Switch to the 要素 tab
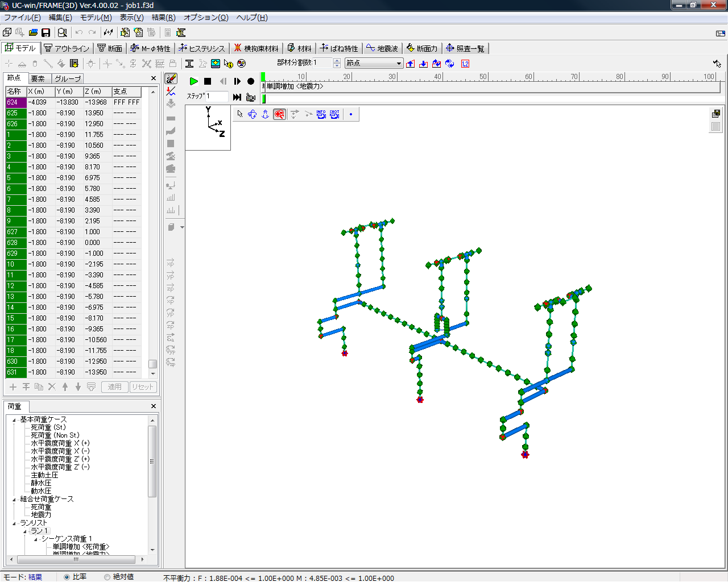This screenshot has height=582, width=728. 38,78
